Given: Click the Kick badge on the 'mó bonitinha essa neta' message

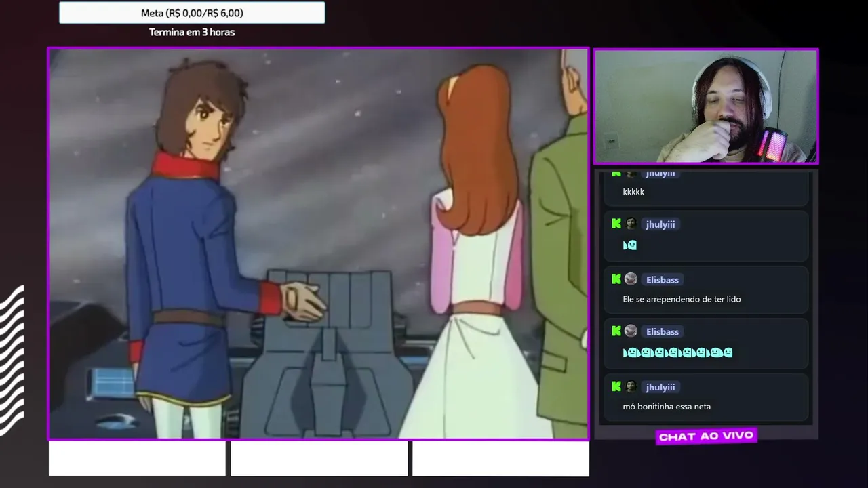Looking at the screenshot, I should pyautogui.click(x=616, y=386).
